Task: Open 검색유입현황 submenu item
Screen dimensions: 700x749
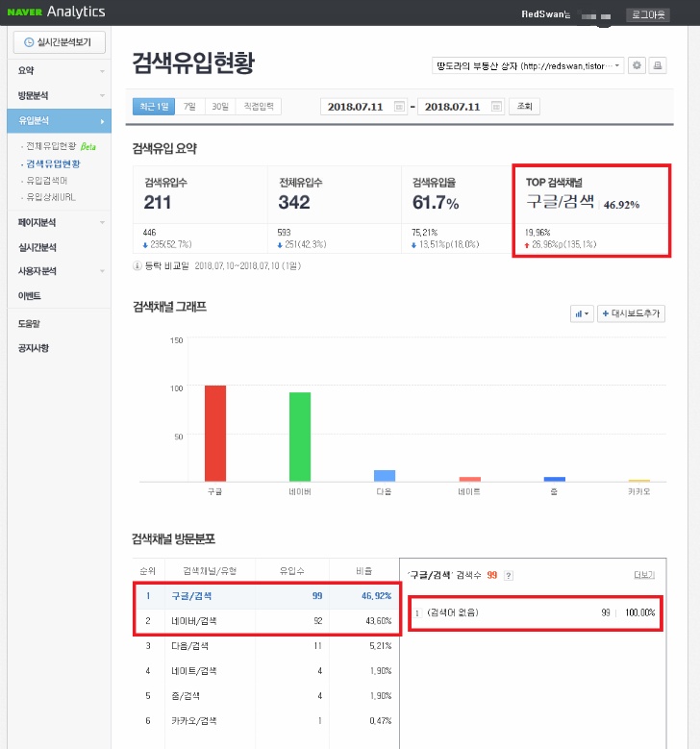Action: (x=53, y=163)
